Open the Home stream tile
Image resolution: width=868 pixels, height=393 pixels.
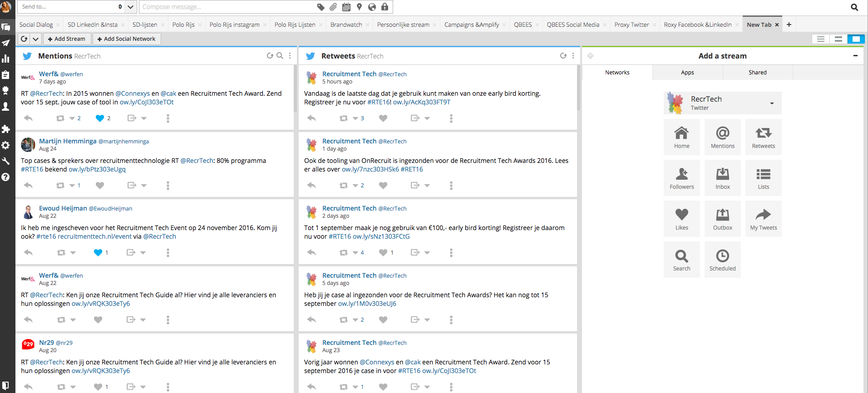click(x=681, y=137)
